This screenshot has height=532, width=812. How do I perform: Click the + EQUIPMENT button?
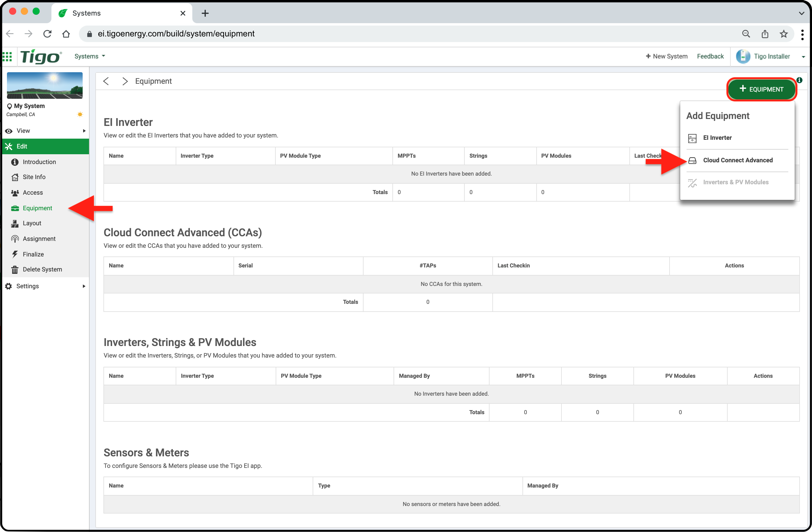tap(761, 89)
